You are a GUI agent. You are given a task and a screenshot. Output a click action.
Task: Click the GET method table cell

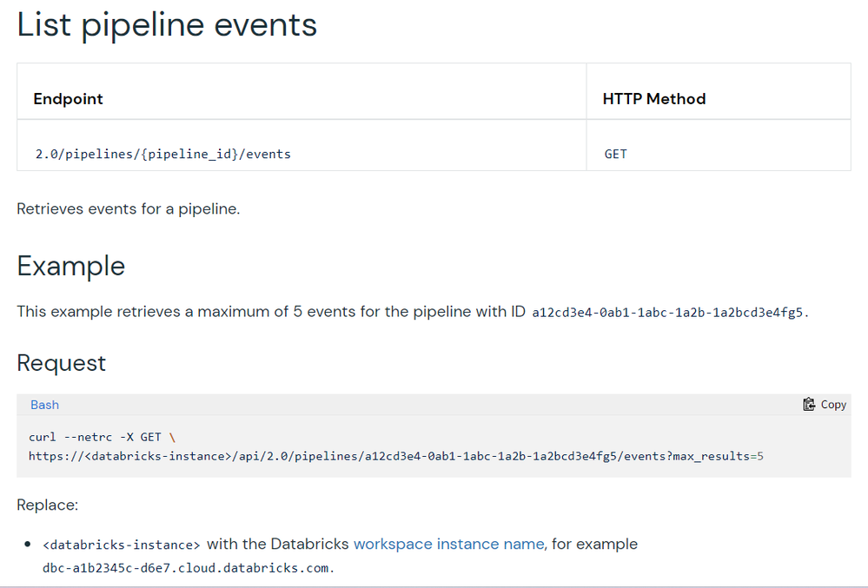pyautogui.click(x=615, y=155)
